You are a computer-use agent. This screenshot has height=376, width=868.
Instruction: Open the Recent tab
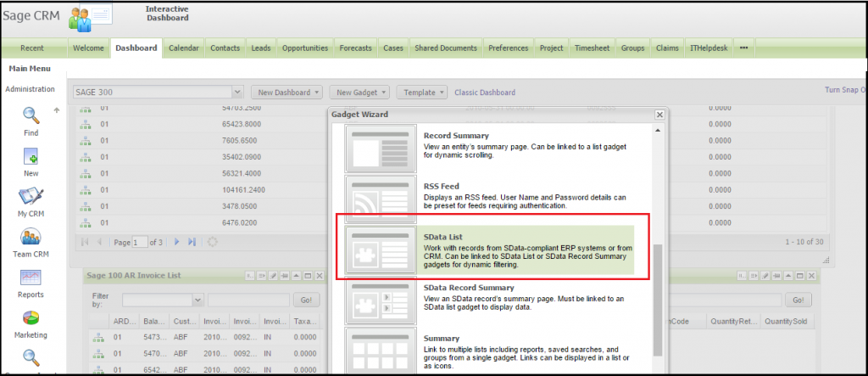32,48
